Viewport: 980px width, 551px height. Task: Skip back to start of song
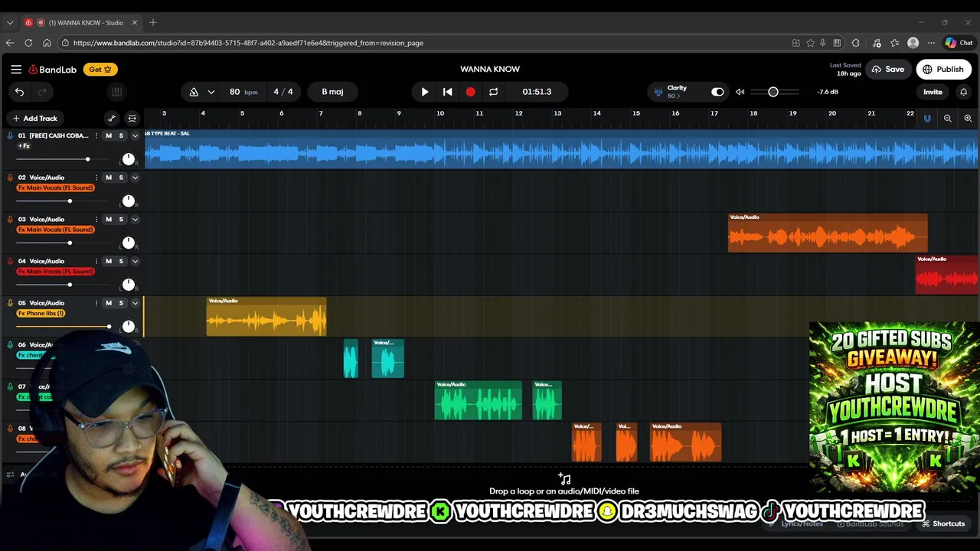click(447, 92)
